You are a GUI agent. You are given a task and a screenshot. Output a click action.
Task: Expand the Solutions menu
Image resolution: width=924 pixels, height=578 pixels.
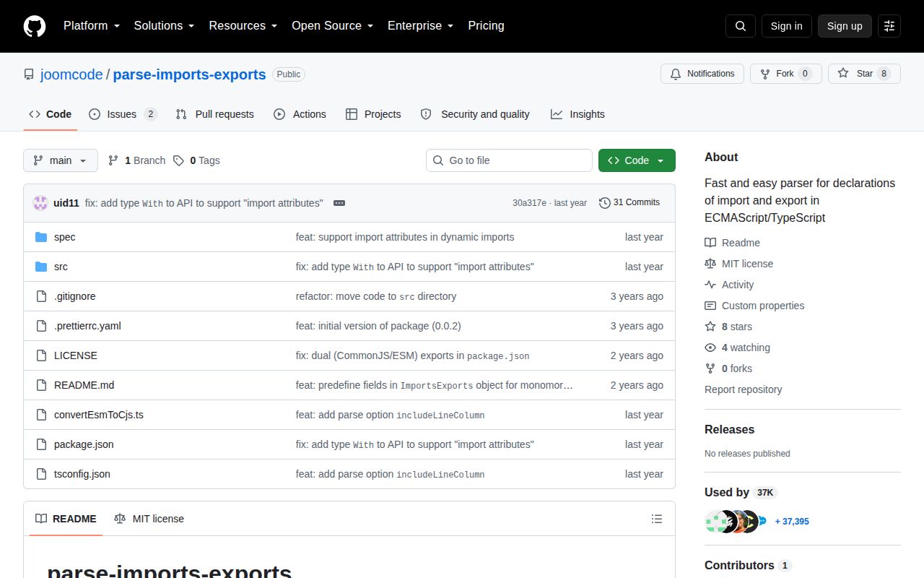(165, 26)
